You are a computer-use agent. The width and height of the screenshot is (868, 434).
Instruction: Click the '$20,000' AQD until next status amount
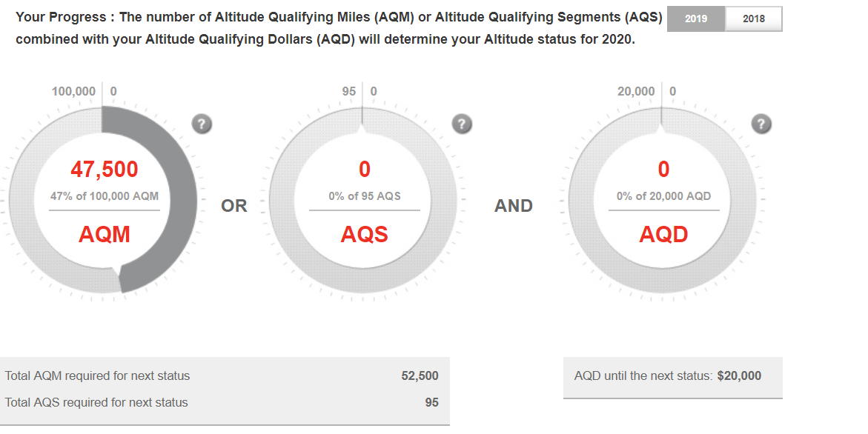pyautogui.click(x=739, y=376)
